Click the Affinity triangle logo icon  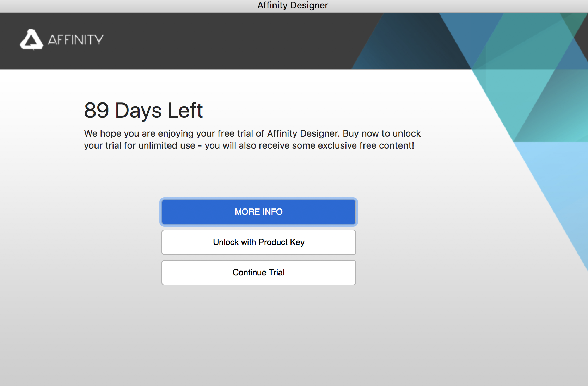(x=31, y=39)
